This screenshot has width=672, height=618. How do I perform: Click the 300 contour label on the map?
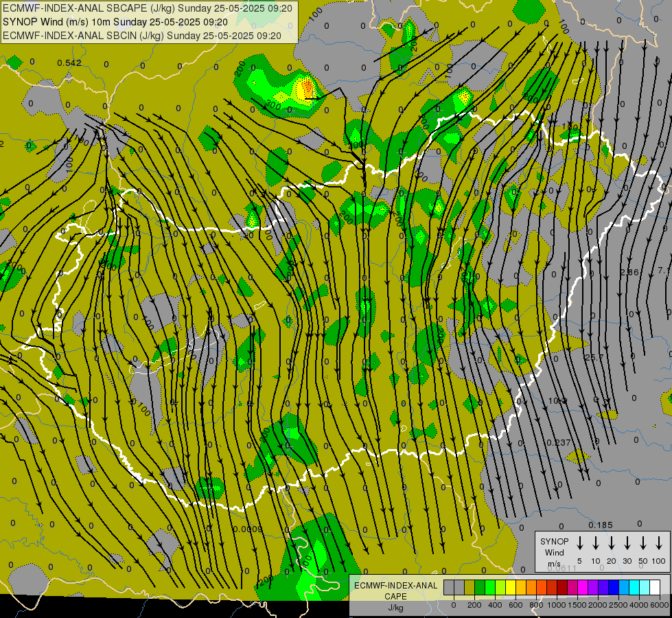[272, 104]
